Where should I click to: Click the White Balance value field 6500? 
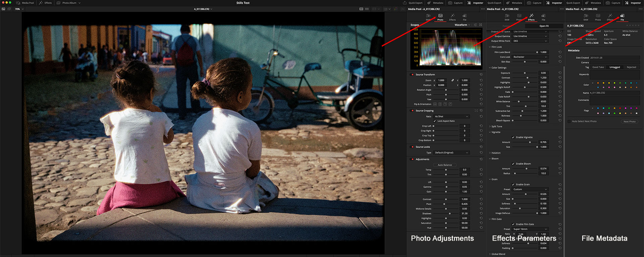(x=544, y=101)
